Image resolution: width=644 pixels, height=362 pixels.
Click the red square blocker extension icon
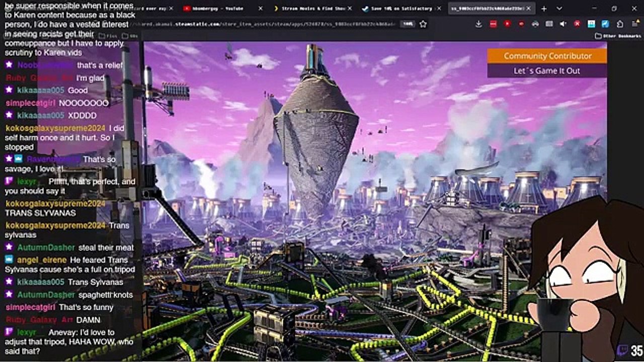pos(493,24)
